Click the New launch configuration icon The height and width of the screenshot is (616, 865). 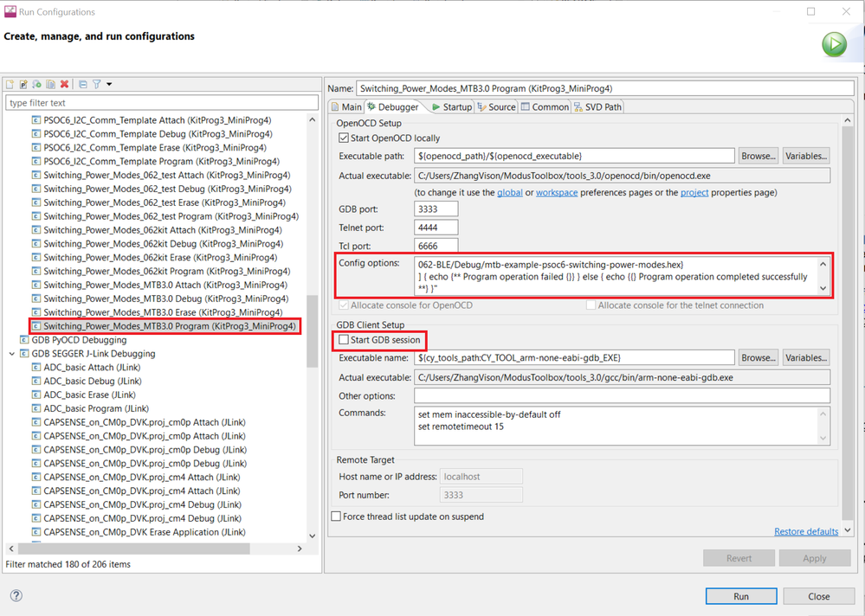pyautogui.click(x=10, y=84)
